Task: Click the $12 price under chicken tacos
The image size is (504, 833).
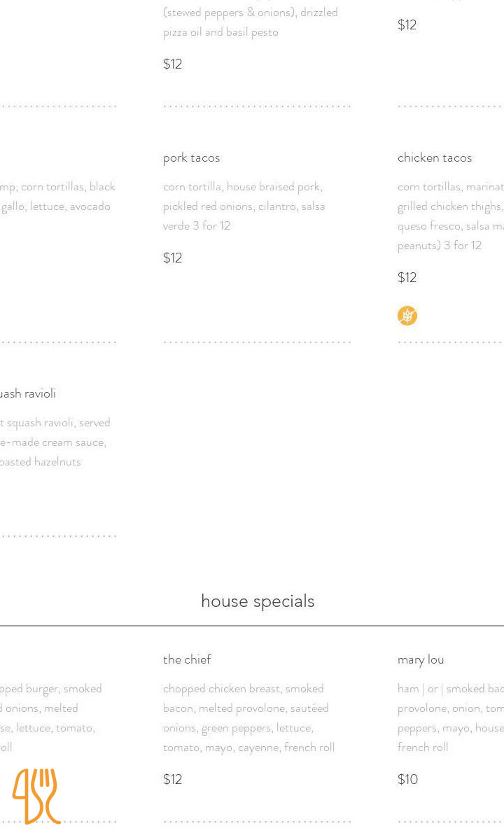Action: [407, 277]
